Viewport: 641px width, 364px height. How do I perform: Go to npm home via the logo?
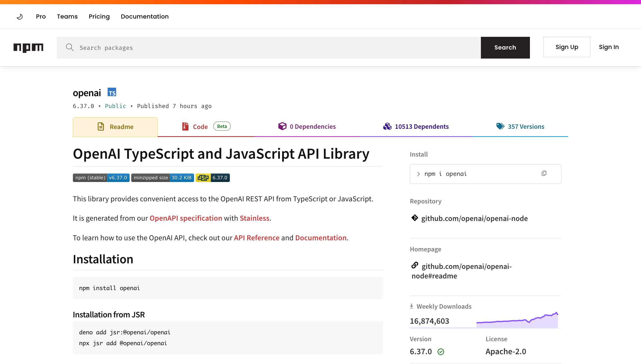[28, 48]
